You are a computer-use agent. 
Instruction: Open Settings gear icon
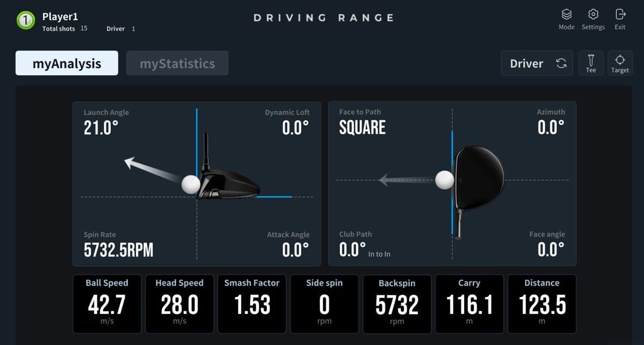[593, 15]
